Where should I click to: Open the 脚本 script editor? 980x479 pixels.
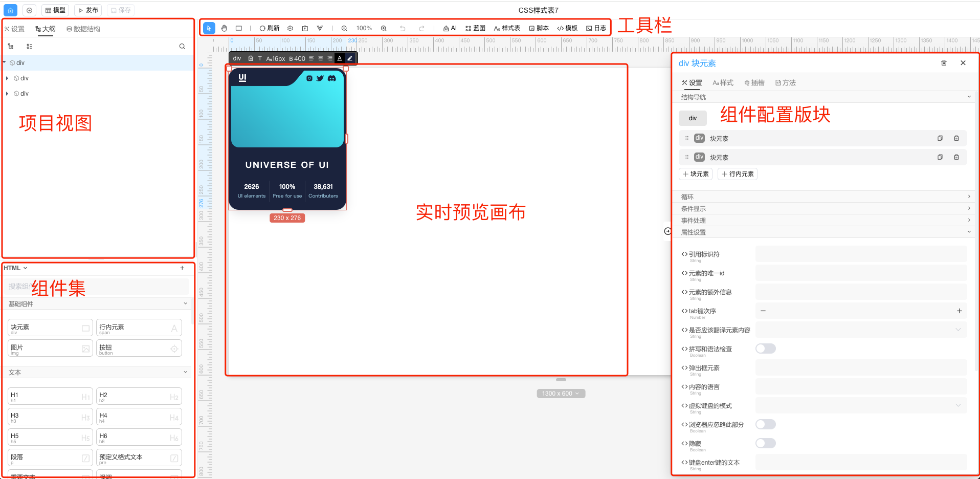[539, 28]
